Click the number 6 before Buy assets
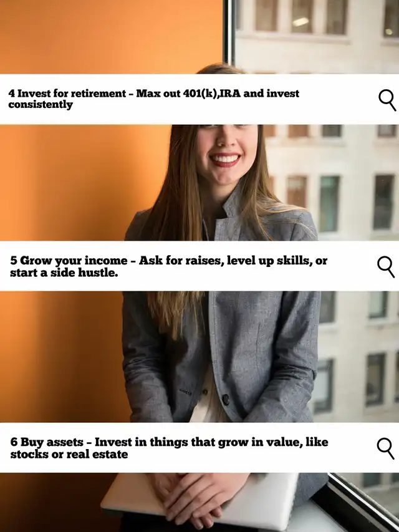This screenshot has height=532, width=399. (x=14, y=442)
